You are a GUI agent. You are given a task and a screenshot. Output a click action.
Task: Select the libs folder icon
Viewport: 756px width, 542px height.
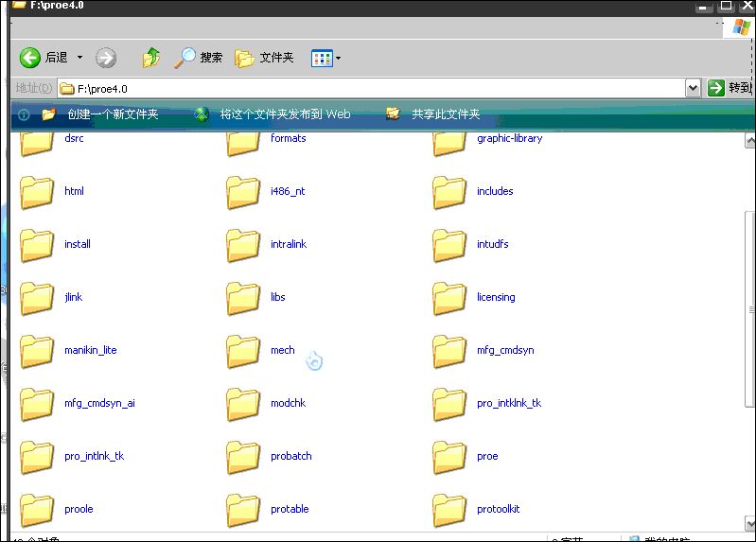pos(243,299)
